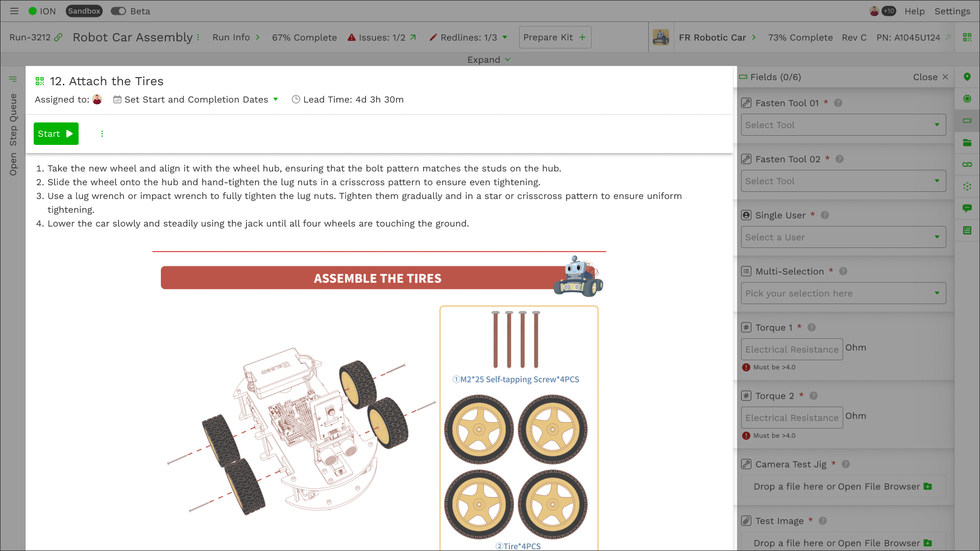Image resolution: width=980 pixels, height=551 pixels.
Task: Click the Torque 1 resistance input
Action: (792, 349)
